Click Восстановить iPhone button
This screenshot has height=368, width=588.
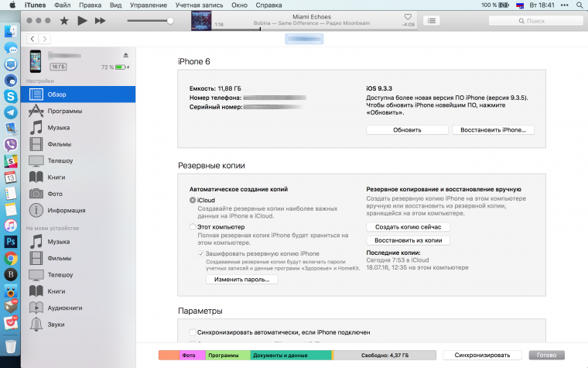pos(493,130)
